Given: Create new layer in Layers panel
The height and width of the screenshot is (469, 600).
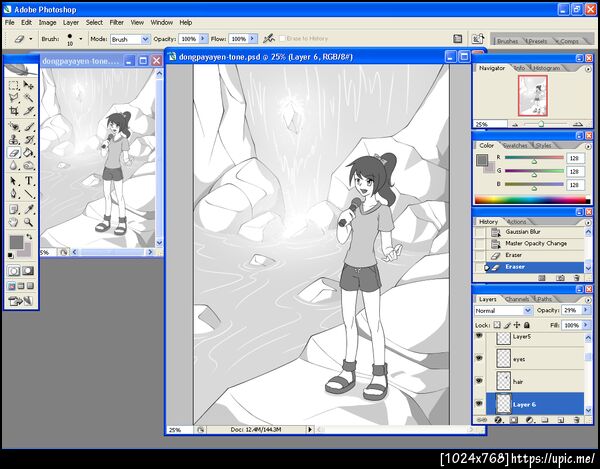Looking at the screenshot, I should (561, 420).
